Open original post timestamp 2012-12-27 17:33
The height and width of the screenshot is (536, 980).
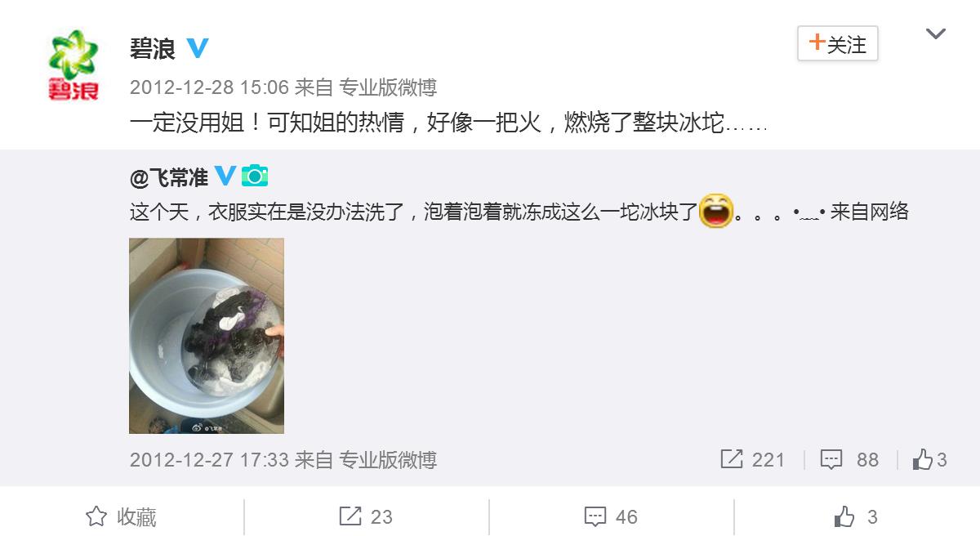(210, 460)
